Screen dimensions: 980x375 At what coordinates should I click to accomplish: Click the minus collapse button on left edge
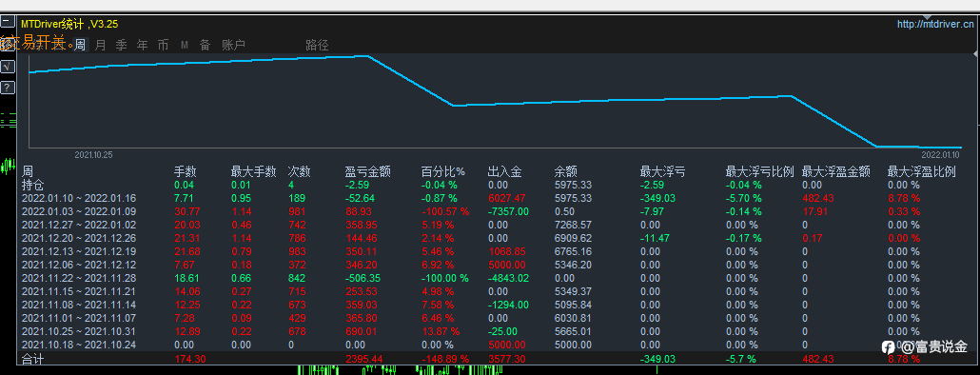click(x=7, y=21)
